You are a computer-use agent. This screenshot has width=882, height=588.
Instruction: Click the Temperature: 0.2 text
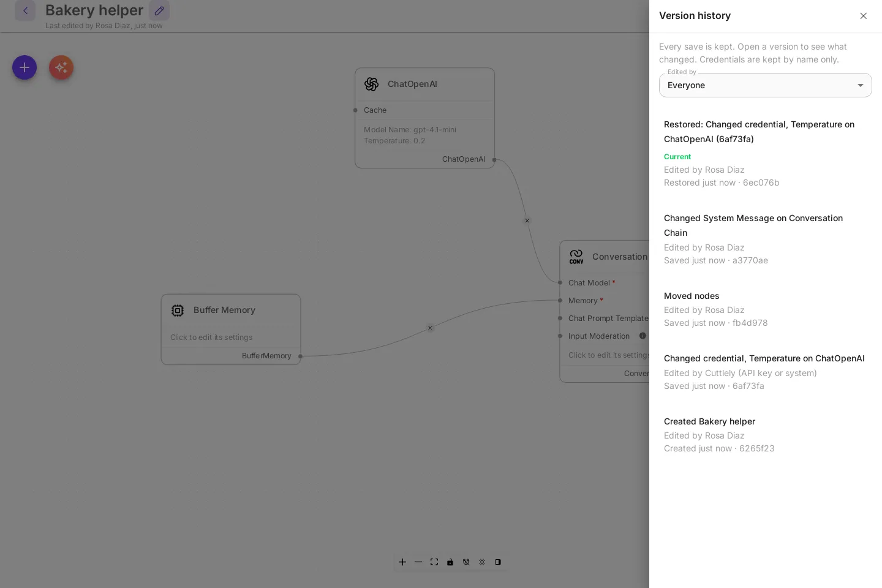coord(394,141)
